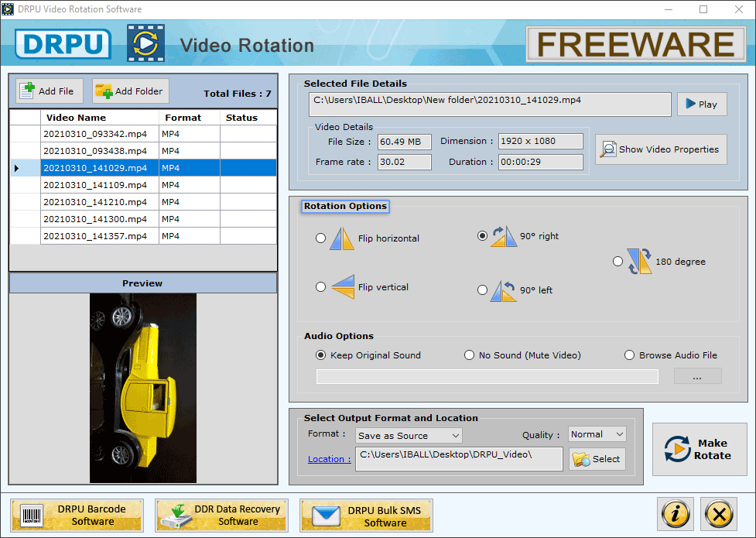Click the Add Folder button
Screen dimensions: 756x538
130,91
